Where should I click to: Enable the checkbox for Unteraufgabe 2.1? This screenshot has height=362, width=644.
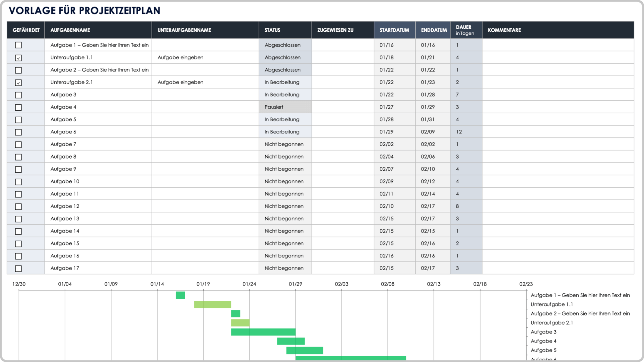pyautogui.click(x=18, y=81)
